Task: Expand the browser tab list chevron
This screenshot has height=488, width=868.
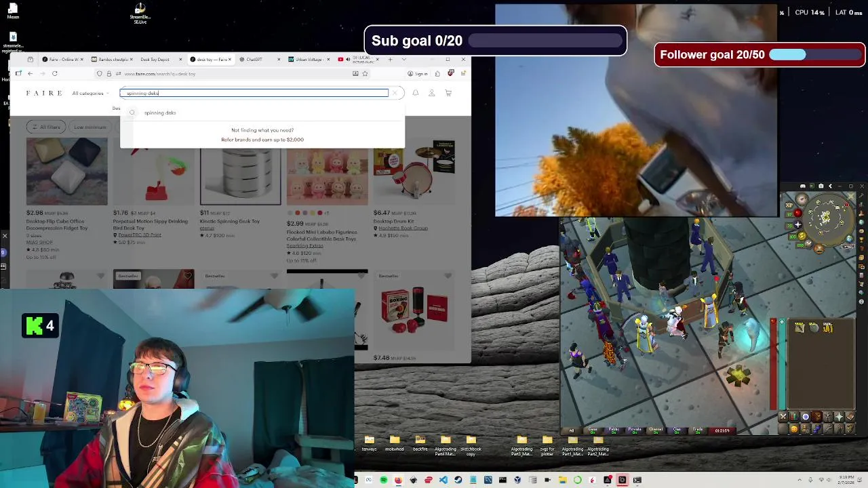Action: [x=403, y=59]
